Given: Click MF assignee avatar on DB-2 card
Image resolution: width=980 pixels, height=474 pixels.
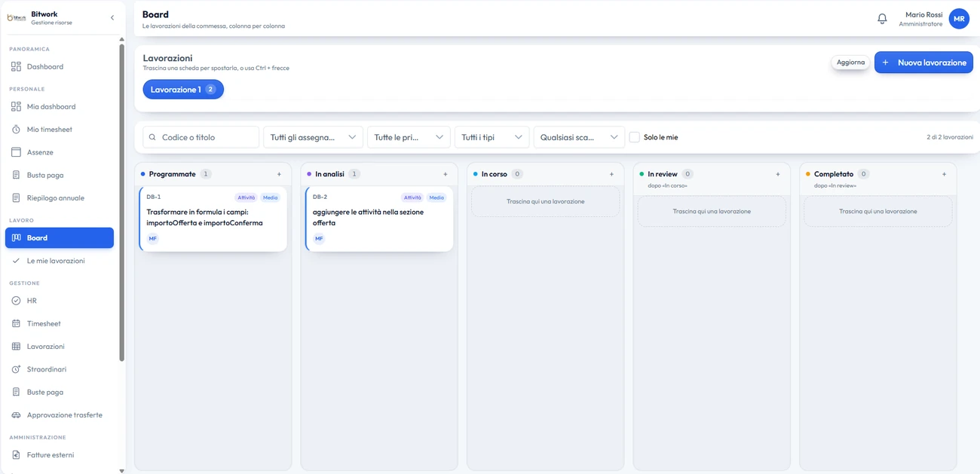Looking at the screenshot, I should pyautogui.click(x=319, y=239).
